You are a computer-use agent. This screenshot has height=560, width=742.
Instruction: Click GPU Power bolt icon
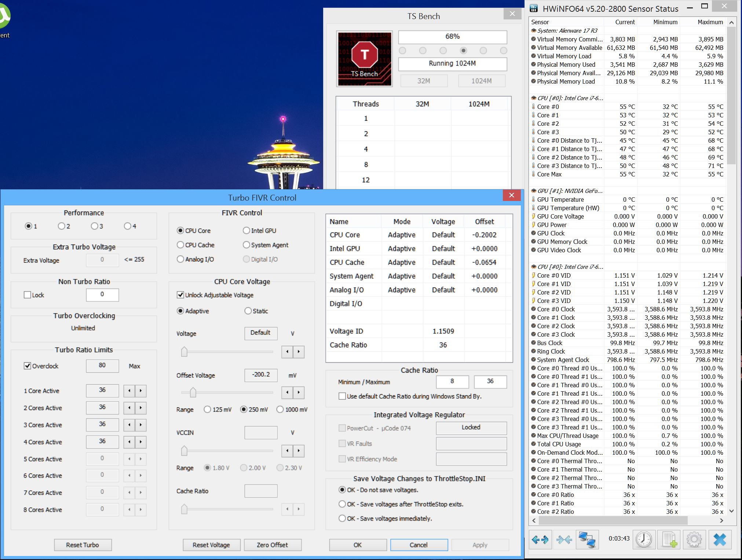[533, 225]
